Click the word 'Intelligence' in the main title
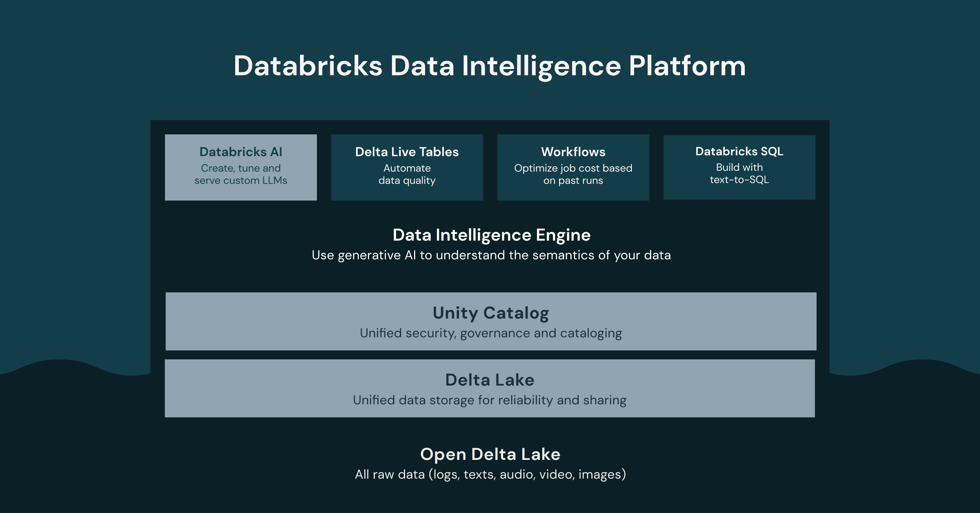Screen dimensions: 980x513 [541, 66]
